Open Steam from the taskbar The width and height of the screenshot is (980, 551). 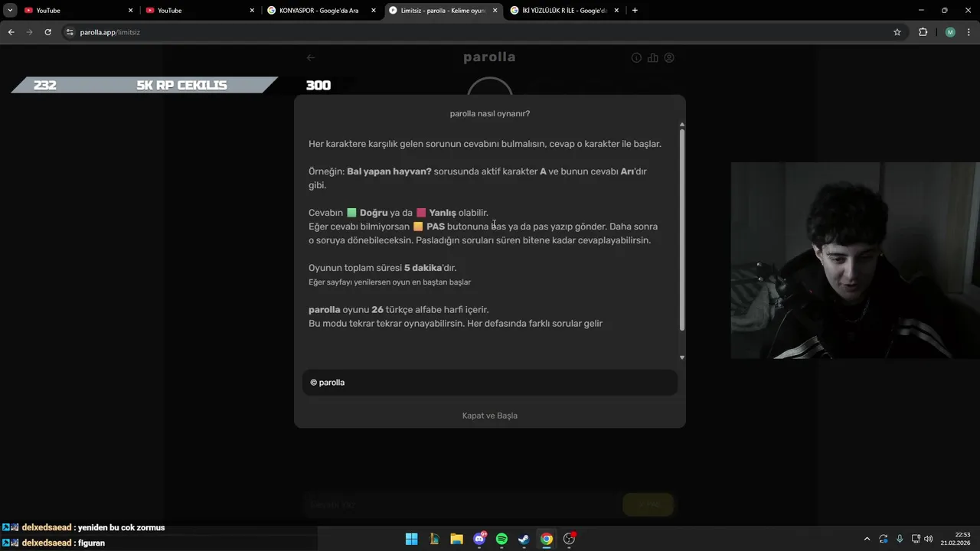[524, 539]
